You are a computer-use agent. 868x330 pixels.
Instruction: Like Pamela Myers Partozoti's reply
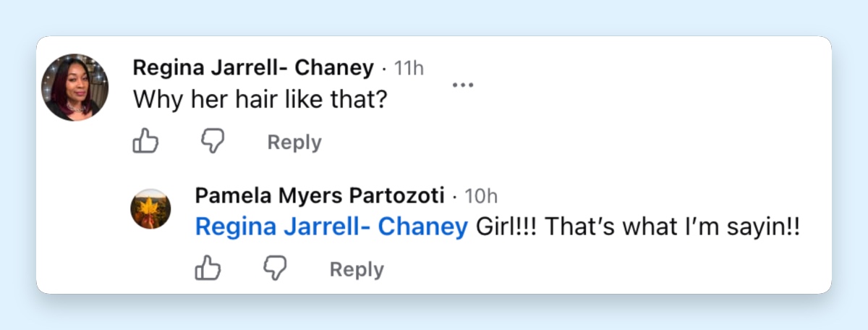point(208,268)
